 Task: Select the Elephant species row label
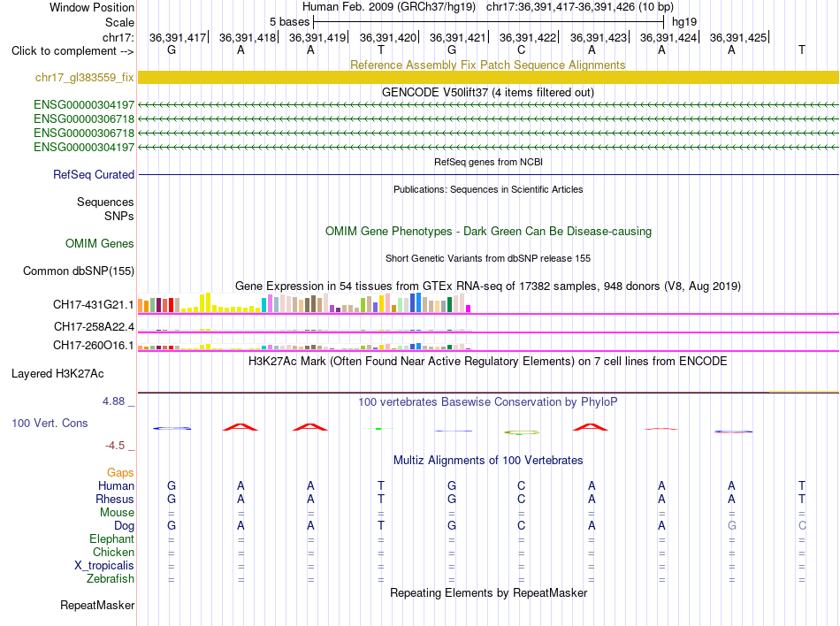[111, 538]
